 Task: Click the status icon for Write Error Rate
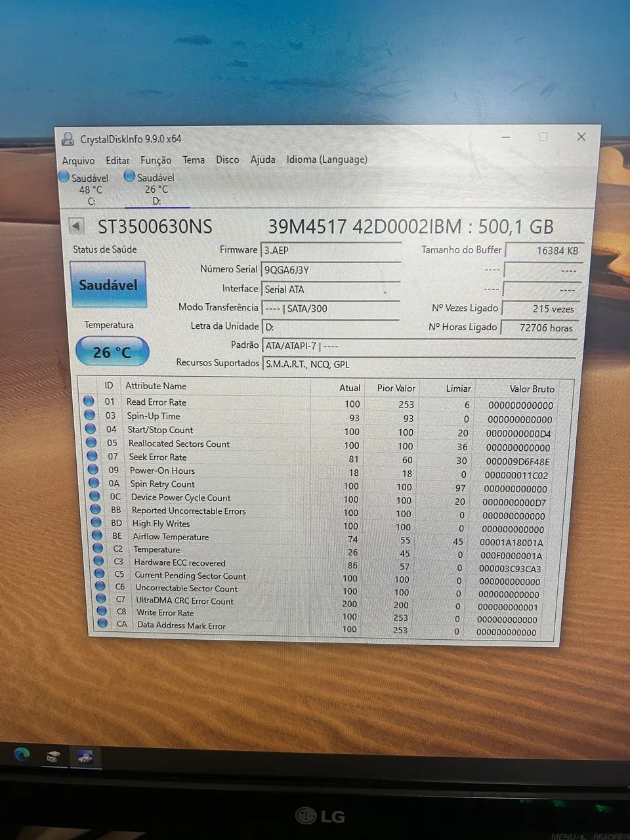tap(101, 611)
